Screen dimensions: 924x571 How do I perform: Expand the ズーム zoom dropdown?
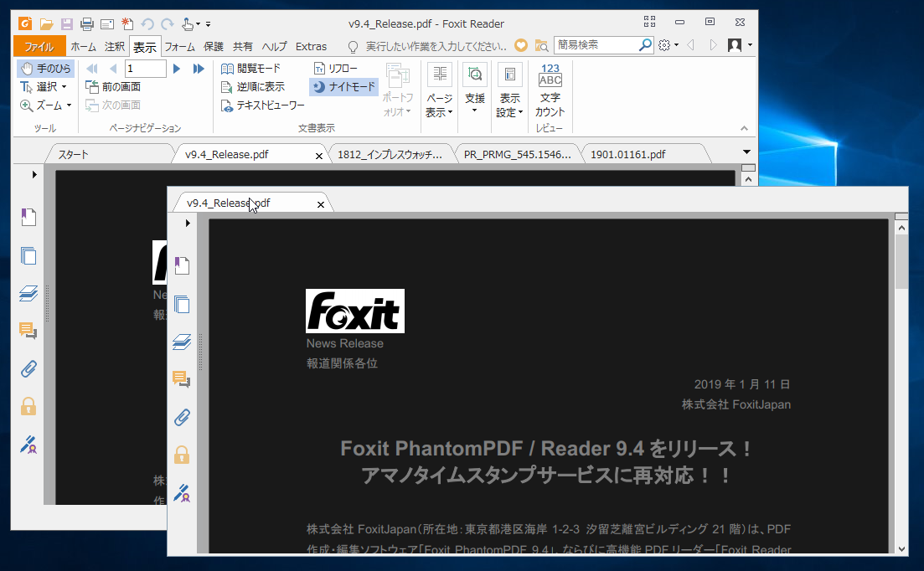69,106
